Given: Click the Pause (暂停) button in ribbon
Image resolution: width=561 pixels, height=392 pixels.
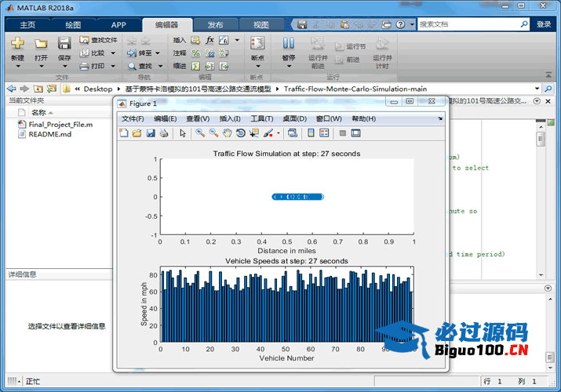Looking at the screenshot, I should coord(288,49).
